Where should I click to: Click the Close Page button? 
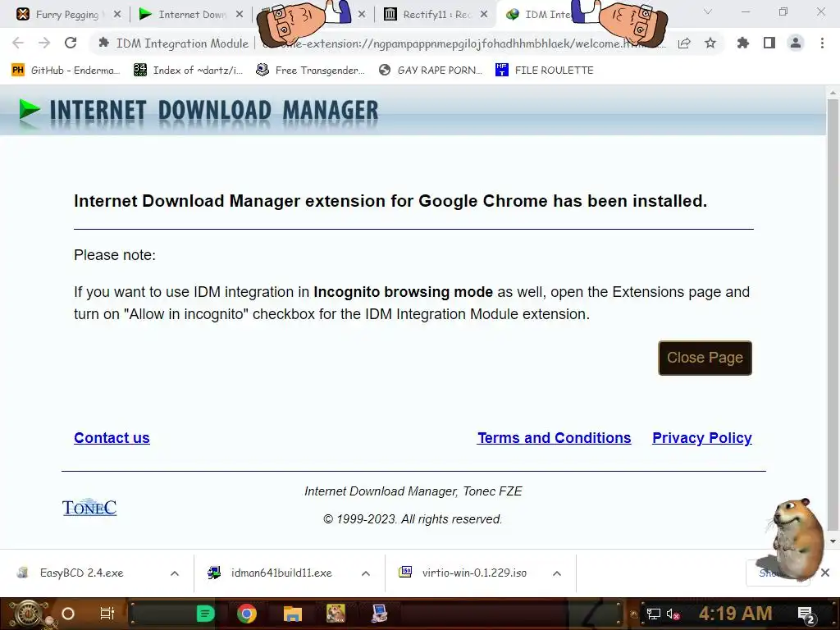705,358
